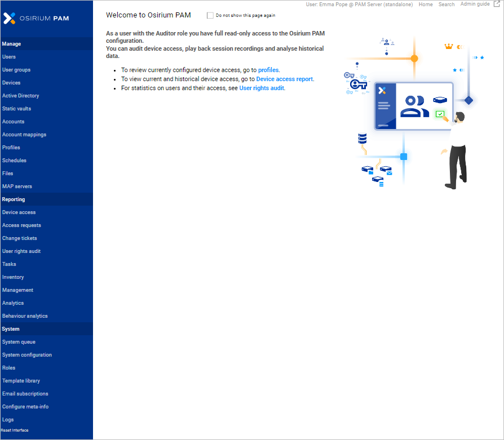
Task: Browse the Template library
Action: point(21,380)
